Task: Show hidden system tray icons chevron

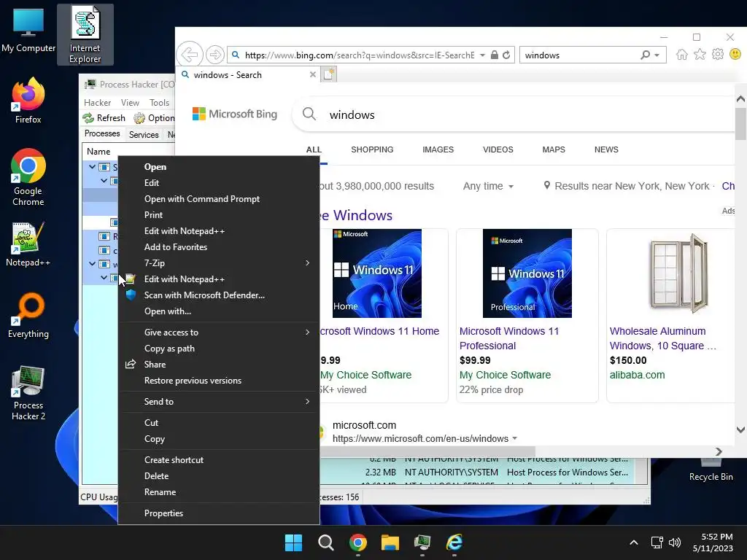Action: point(634,542)
